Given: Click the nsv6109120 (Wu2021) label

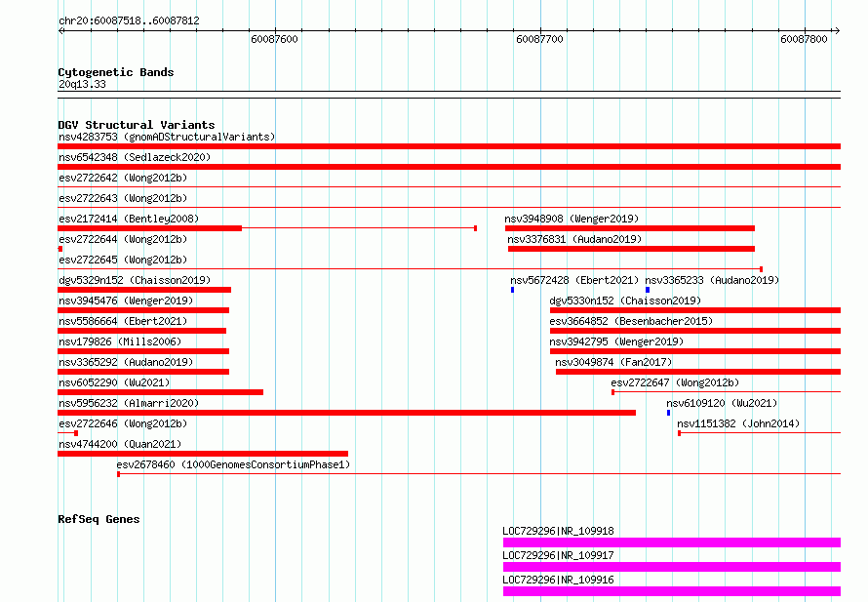Looking at the screenshot, I should tap(722, 403).
